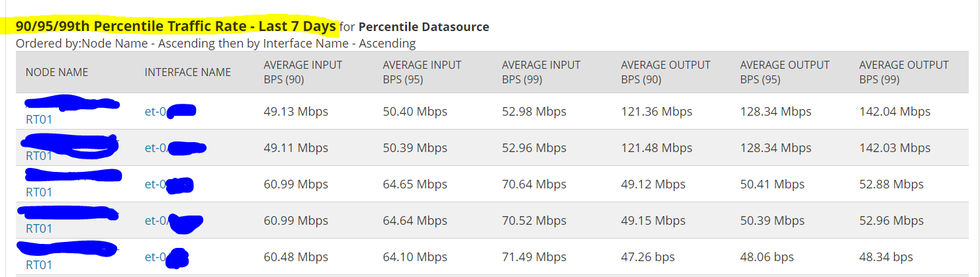The height and width of the screenshot is (277, 980).
Task: Click the AVERAGE OUTPUT BPS (99) header
Action: 904,72
